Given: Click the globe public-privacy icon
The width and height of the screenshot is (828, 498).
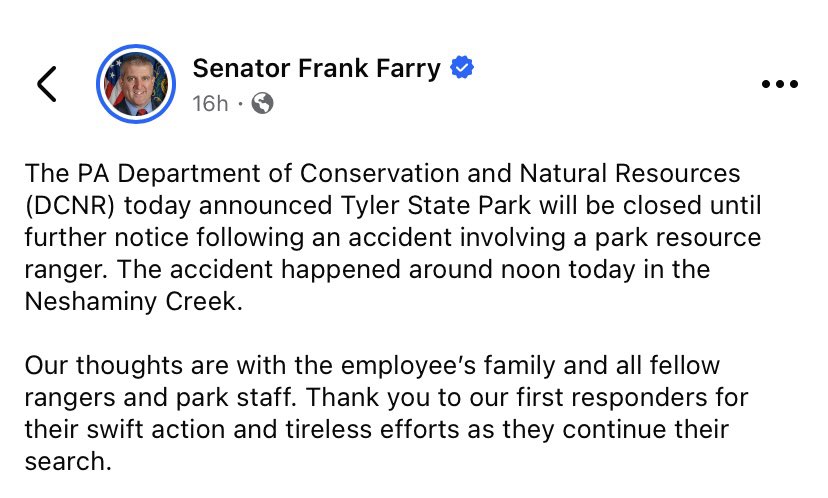Looking at the screenshot, I should (262, 103).
